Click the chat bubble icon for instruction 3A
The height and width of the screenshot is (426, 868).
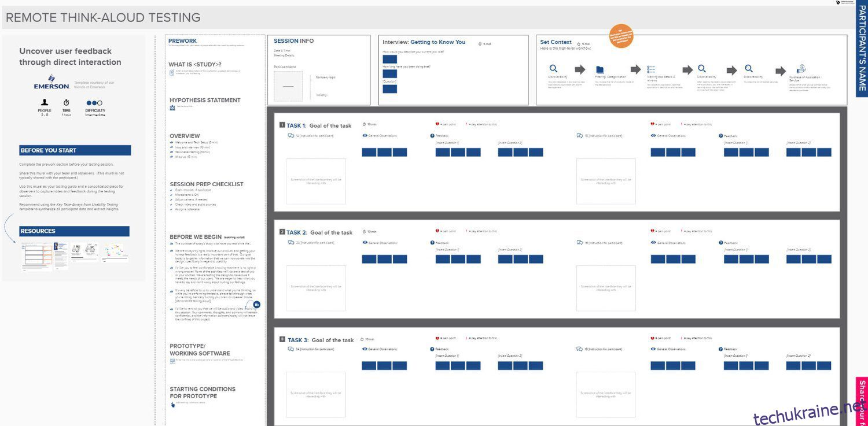(x=291, y=349)
